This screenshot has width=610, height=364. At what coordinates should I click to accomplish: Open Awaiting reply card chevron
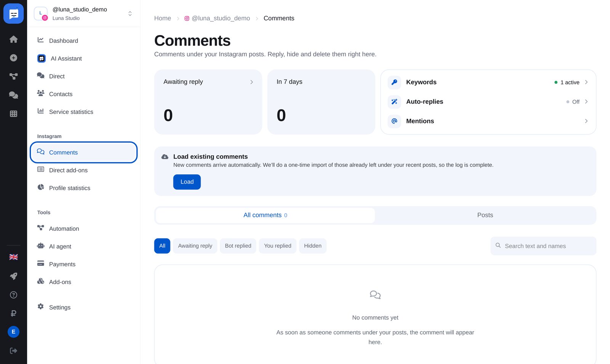252,82
